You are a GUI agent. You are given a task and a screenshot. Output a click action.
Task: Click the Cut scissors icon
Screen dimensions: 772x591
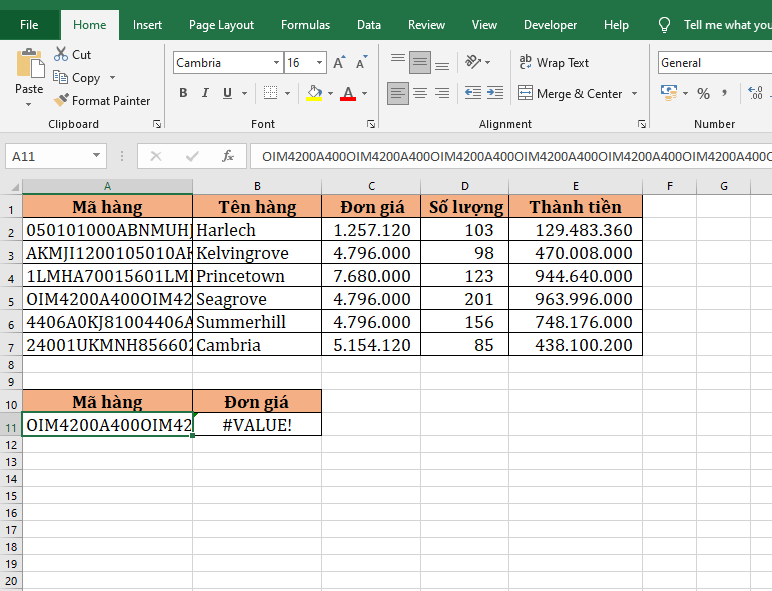62,54
